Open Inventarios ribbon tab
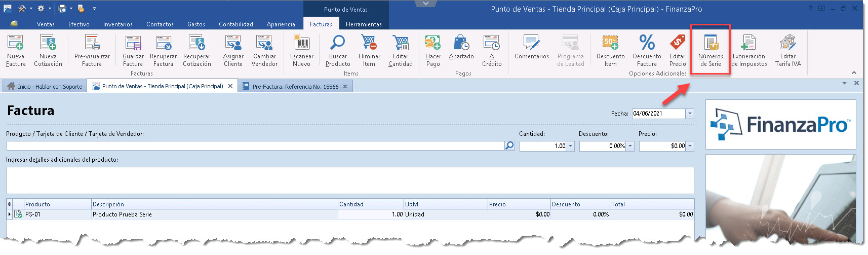Image resolution: width=868 pixels, height=255 pixels. coord(118,24)
